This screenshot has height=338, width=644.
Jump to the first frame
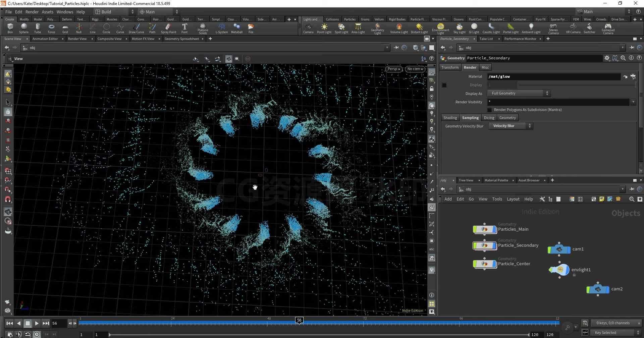(10, 324)
